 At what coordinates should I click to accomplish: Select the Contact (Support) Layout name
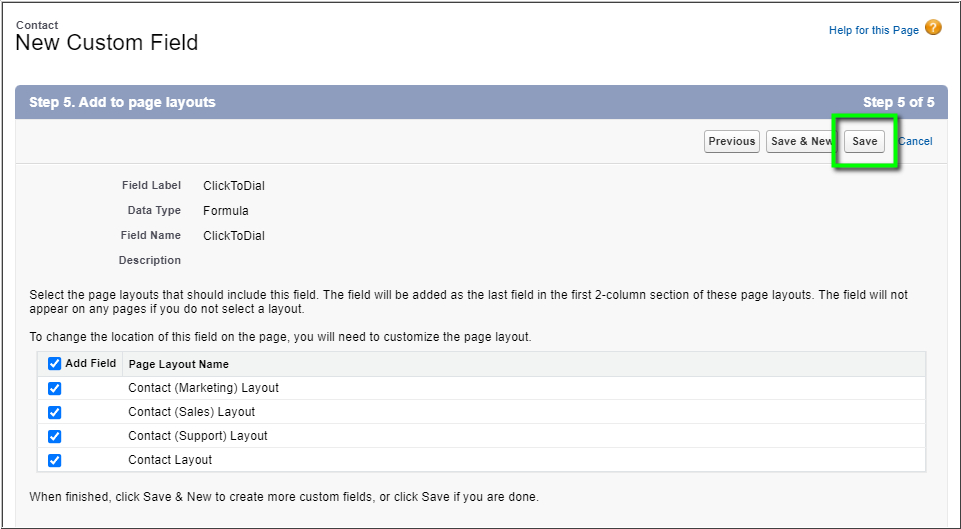coord(198,436)
